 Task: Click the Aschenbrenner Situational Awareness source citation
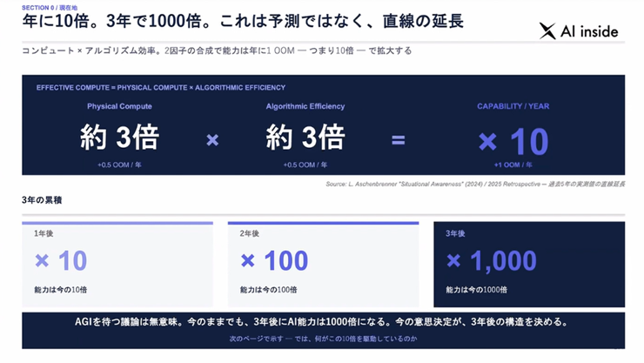click(x=475, y=184)
